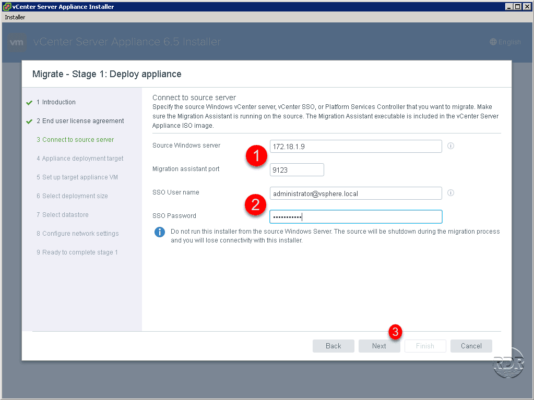Minimize the installer window
The height and width of the screenshot is (400, 534).
(x=509, y=6)
